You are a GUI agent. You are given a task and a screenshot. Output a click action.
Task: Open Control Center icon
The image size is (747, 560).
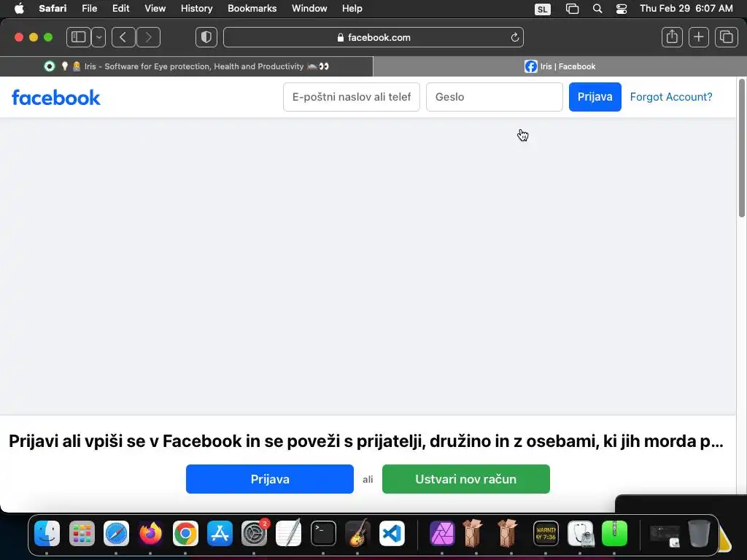pyautogui.click(x=622, y=9)
